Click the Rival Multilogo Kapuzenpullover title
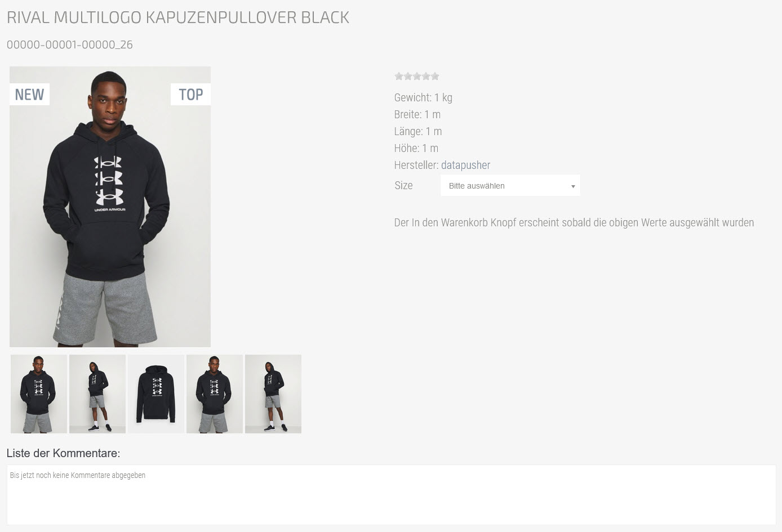This screenshot has height=532, width=782. 178,17
